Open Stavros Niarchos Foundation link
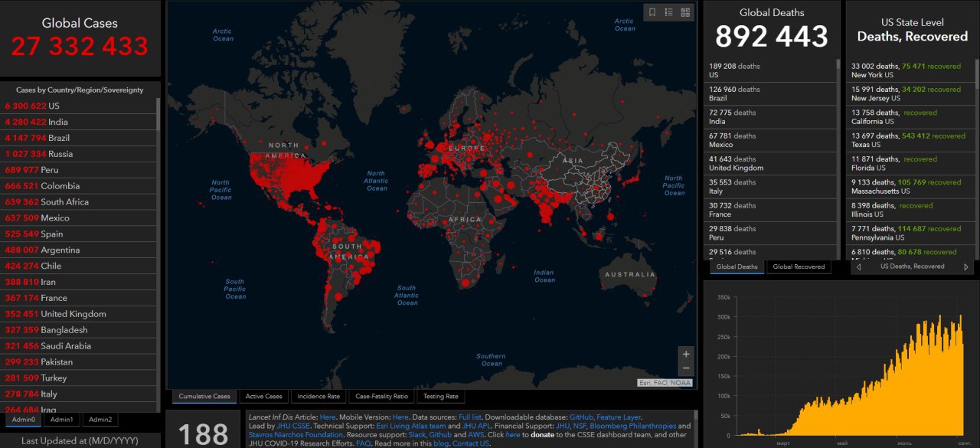Screen dimensions: 980x448 point(296,434)
